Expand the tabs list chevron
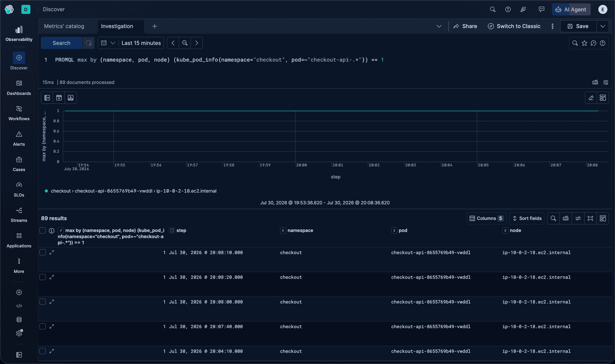The width and height of the screenshot is (615, 364). (x=439, y=26)
